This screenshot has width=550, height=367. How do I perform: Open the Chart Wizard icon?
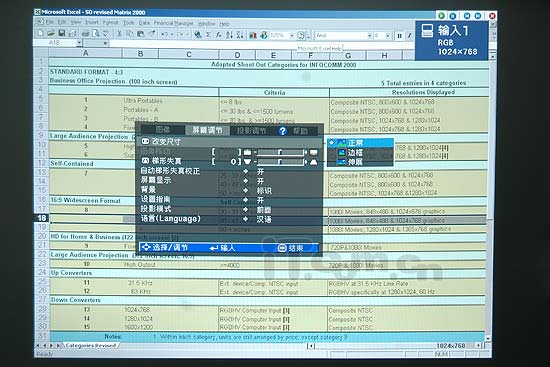[x=253, y=35]
